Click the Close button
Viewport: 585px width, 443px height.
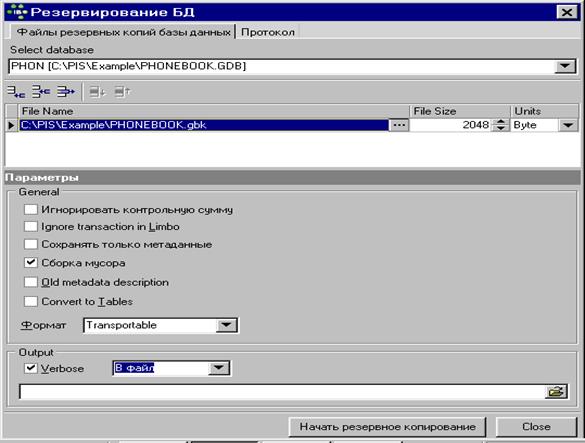click(x=536, y=427)
